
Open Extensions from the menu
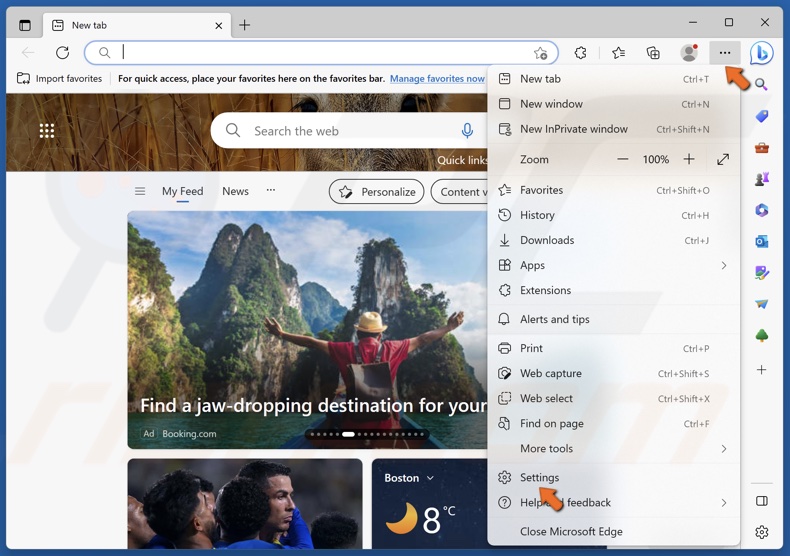[x=614, y=291]
